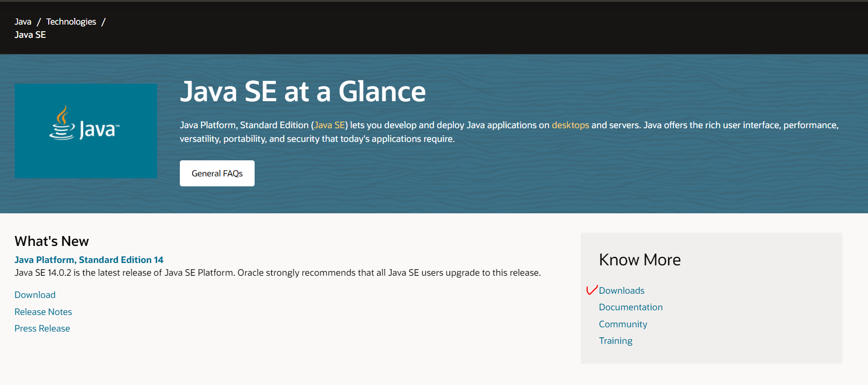Click the Know More heading
The width and height of the screenshot is (868, 385).
(x=640, y=260)
